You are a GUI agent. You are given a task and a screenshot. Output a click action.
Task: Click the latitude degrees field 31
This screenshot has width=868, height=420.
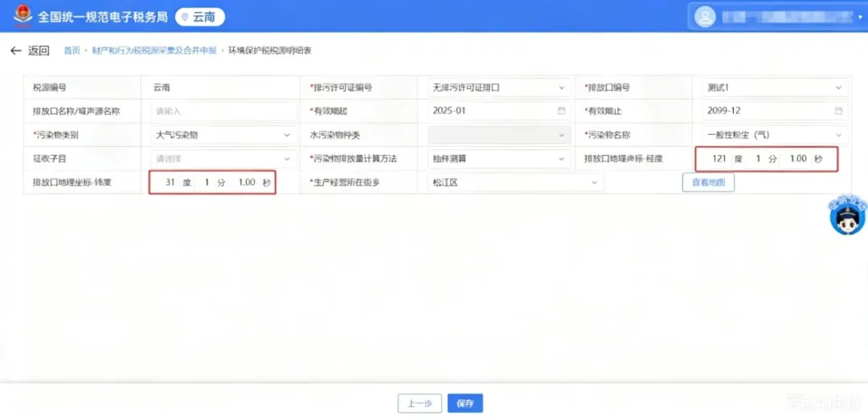(x=169, y=182)
